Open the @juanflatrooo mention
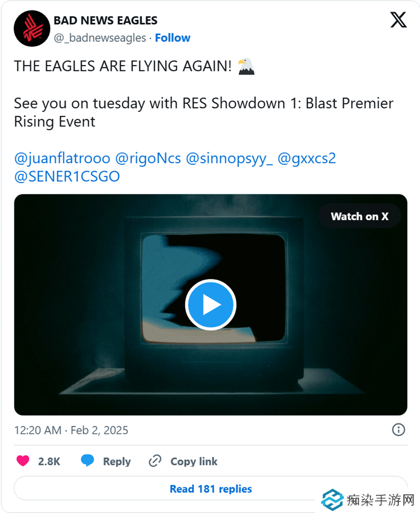 click(62, 159)
